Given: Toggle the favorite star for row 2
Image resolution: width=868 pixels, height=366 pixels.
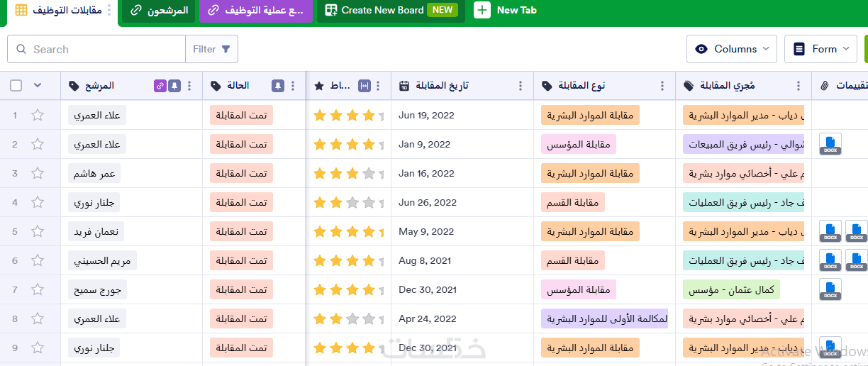Looking at the screenshot, I should [38, 144].
